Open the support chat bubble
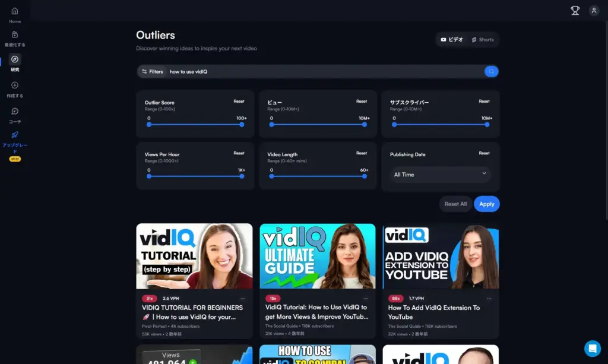Image resolution: width=608 pixels, height=364 pixels. 592,349
